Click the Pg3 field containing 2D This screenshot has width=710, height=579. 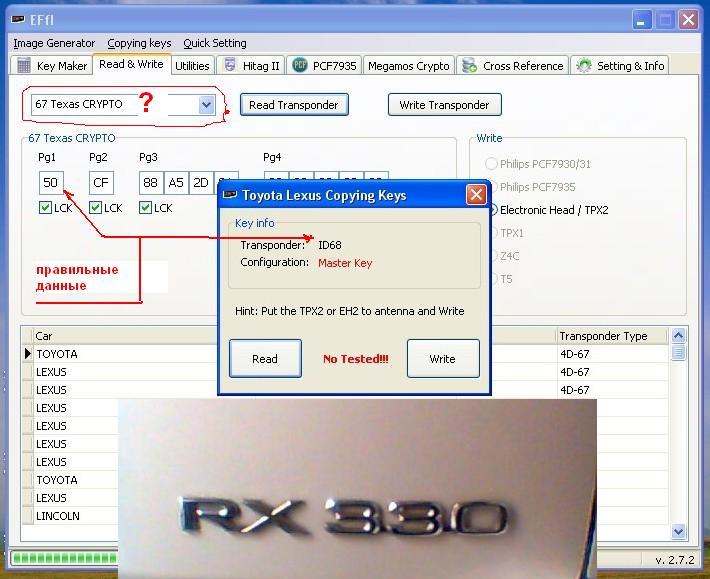(x=201, y=182)
